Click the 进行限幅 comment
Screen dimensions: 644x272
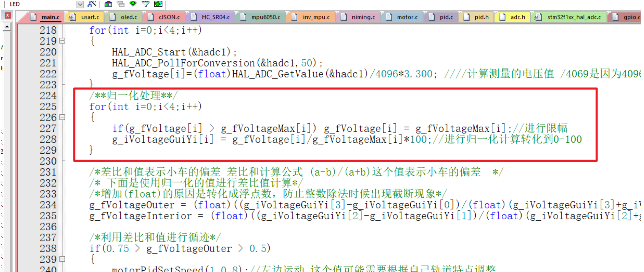(x=540, y=128)
